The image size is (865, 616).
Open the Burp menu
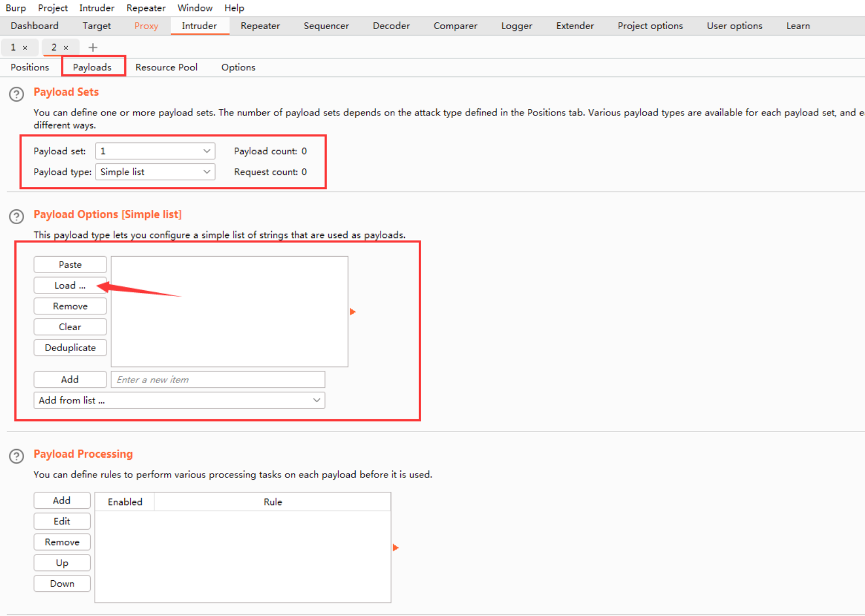(16, 8)
